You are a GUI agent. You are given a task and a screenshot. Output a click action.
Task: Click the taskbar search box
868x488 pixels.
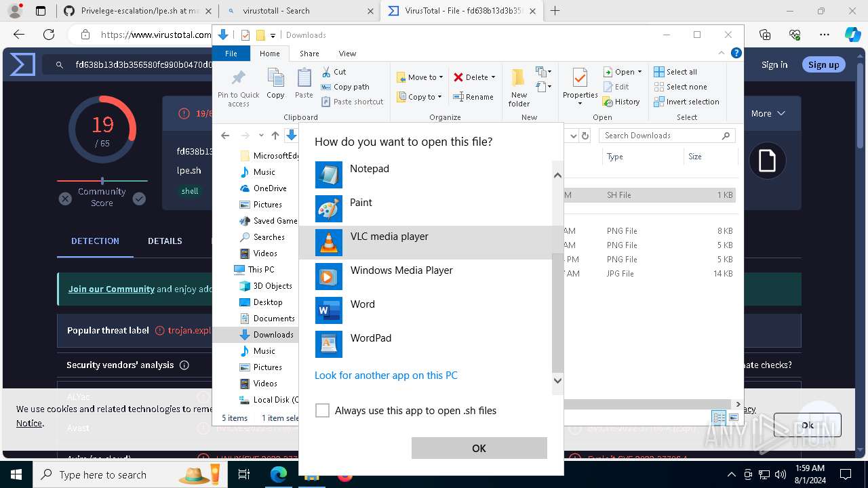(129, 474)
